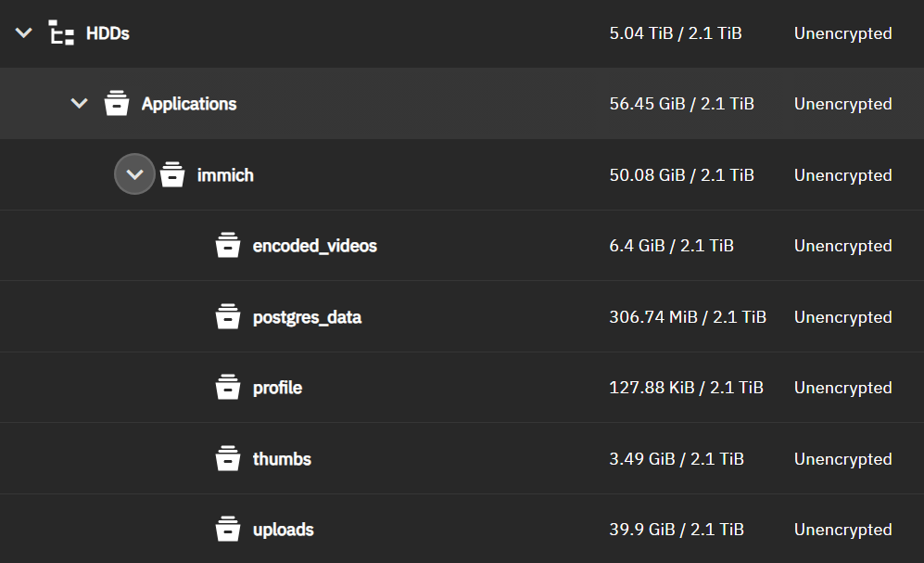Select the immich dataset icon

click(172, 174)
